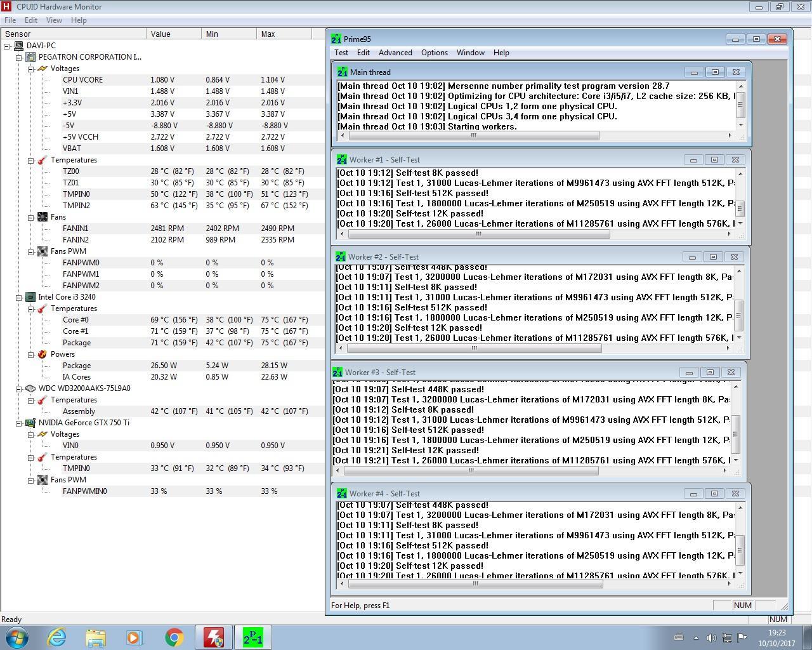The width and height of the screenshot is (812, 650).
Task: Select the FANIN1 fan speed row
Action: tap(162, 229)
